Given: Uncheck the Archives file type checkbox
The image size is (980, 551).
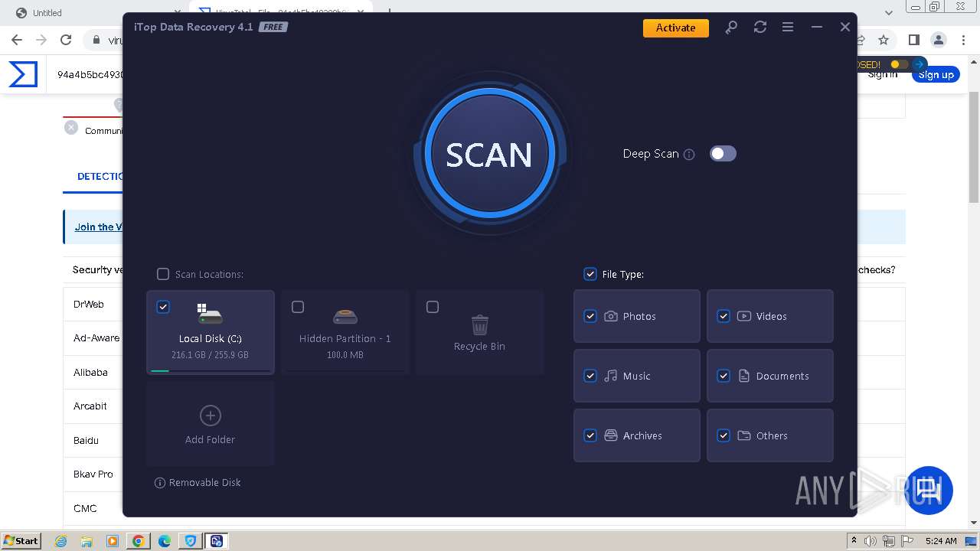Looking at the screenshot, I should (x=590, y=435).
